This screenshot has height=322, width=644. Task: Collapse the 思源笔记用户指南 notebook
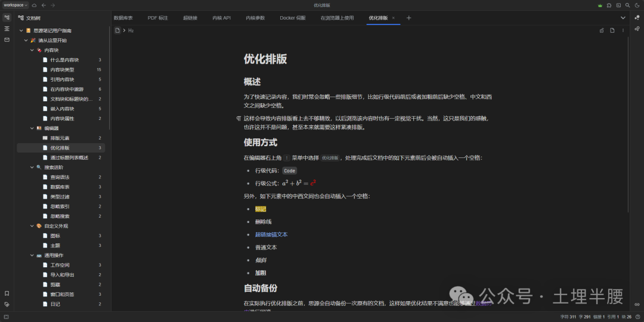click(21, 30)
